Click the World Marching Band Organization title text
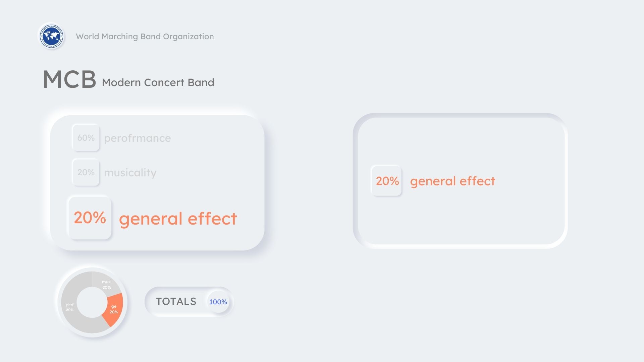 (145, 37)
